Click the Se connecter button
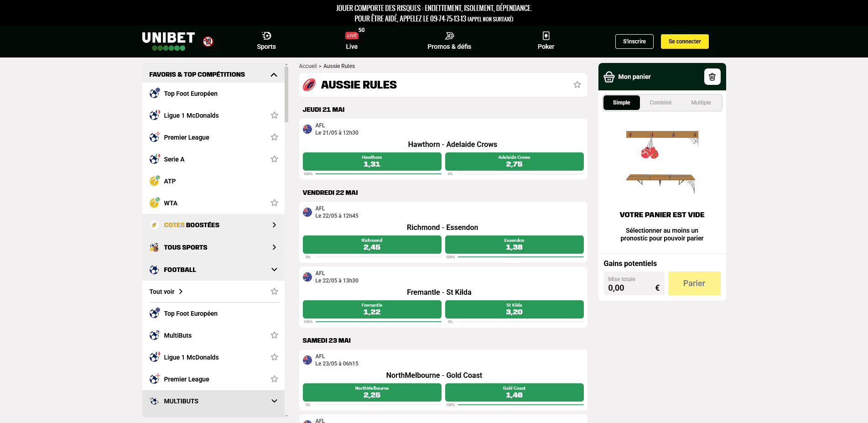Screen dimensions: 868x423 (684, 42)
